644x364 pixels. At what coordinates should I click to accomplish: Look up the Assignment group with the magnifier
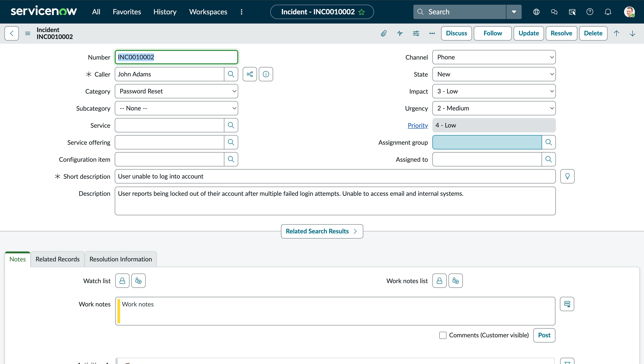click(x=548, y=142)
